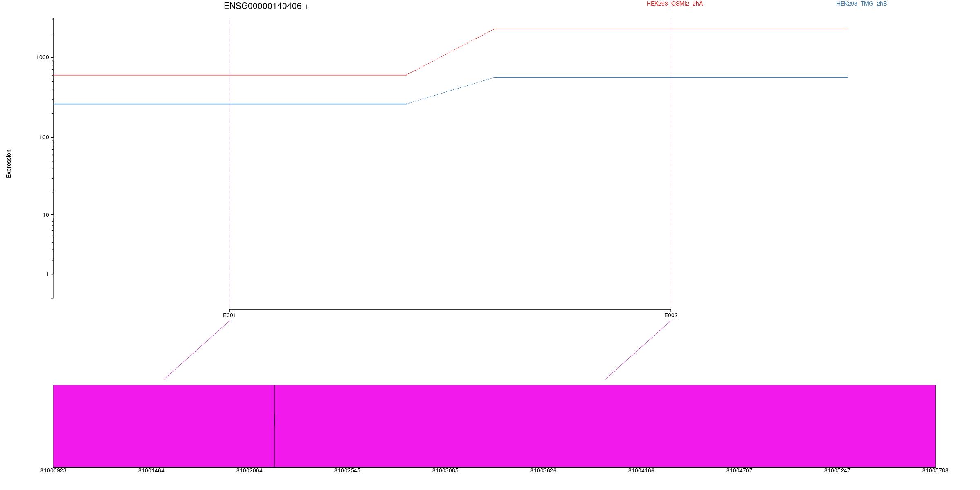The height and width of the screenshot is (490, 980).
Task: Click the blue expression line above E002
Action: (671, 77)
